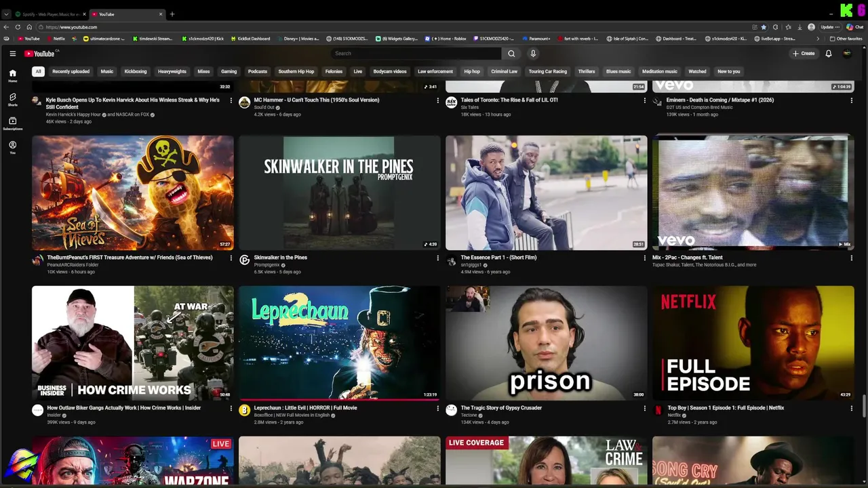Select the Kickboxing chip
Screen dimensions: 868x488
click(x=136, y=71)
